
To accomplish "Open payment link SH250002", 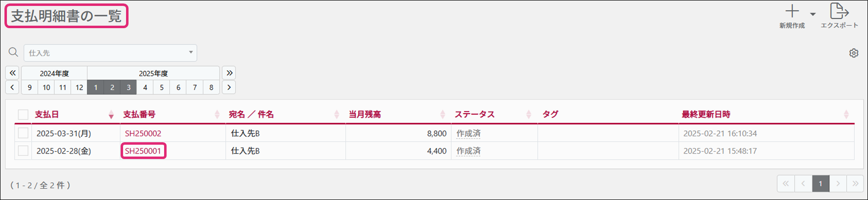I will tap(143, 133).
